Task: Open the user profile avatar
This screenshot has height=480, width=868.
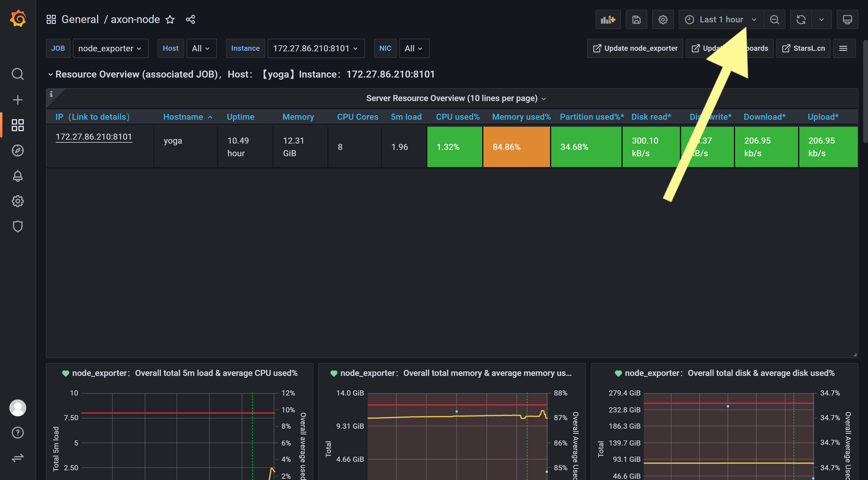Action: [x=18, y=408]
